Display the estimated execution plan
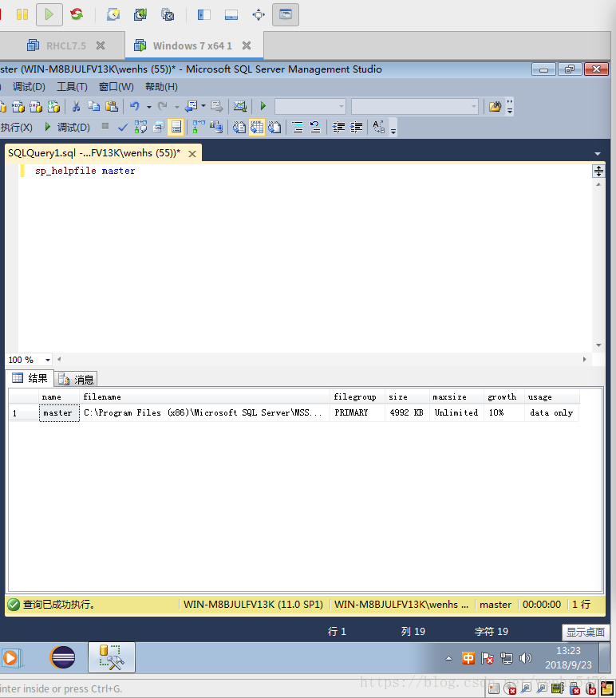Screen dimensions: 616x698 (140, 128)
